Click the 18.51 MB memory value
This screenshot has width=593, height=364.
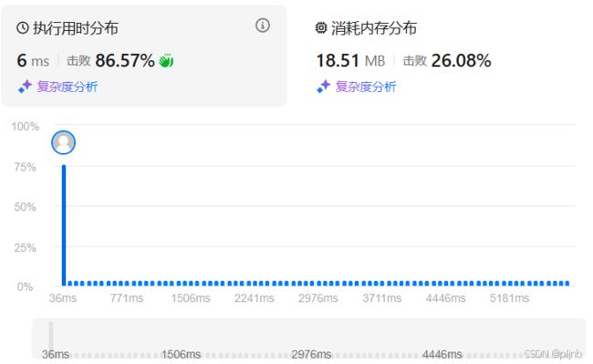click(350, 60)
